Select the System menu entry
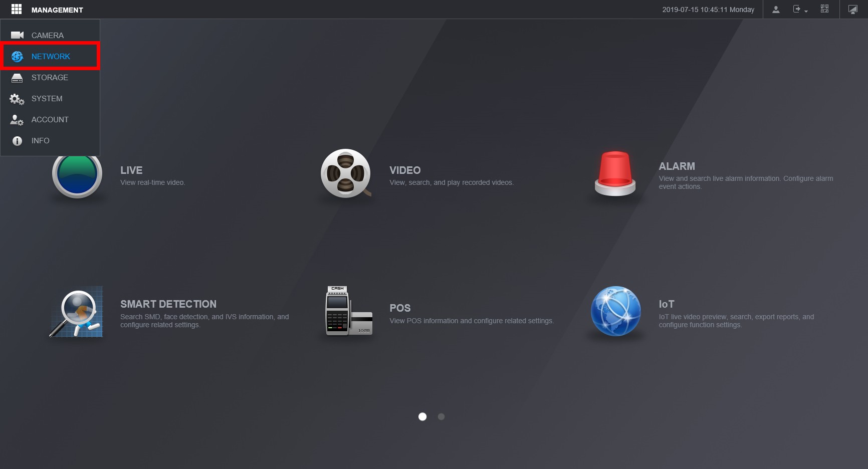 coord(50,98)
